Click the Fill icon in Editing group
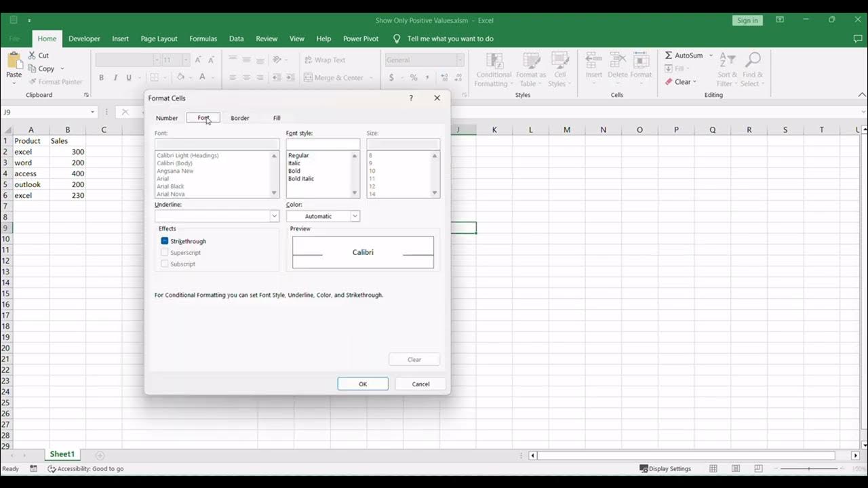Image resolution: width=868 pixels, height=488 pixels. [x=669, y=68]
